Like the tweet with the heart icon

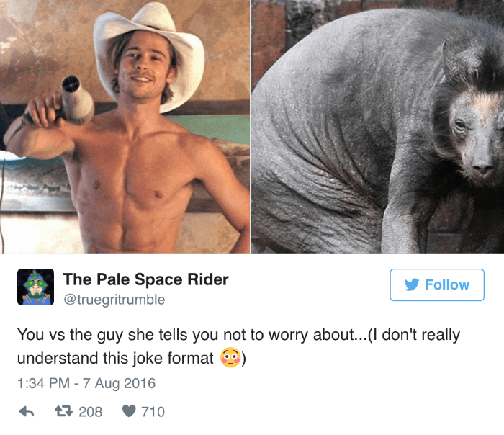coord(129,411)
